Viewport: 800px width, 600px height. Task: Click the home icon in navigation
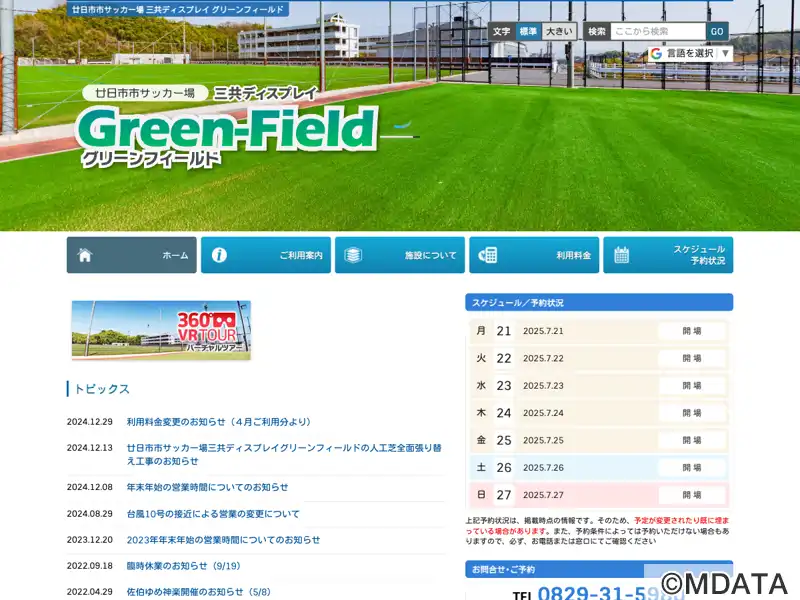[x=85, y=255]
